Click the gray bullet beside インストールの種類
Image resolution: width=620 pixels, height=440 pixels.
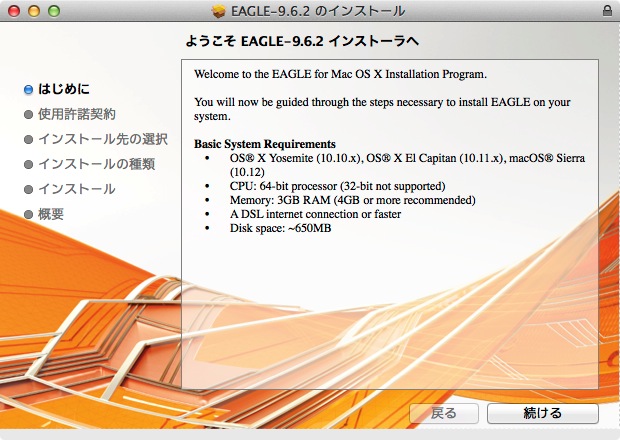point(29,164)
